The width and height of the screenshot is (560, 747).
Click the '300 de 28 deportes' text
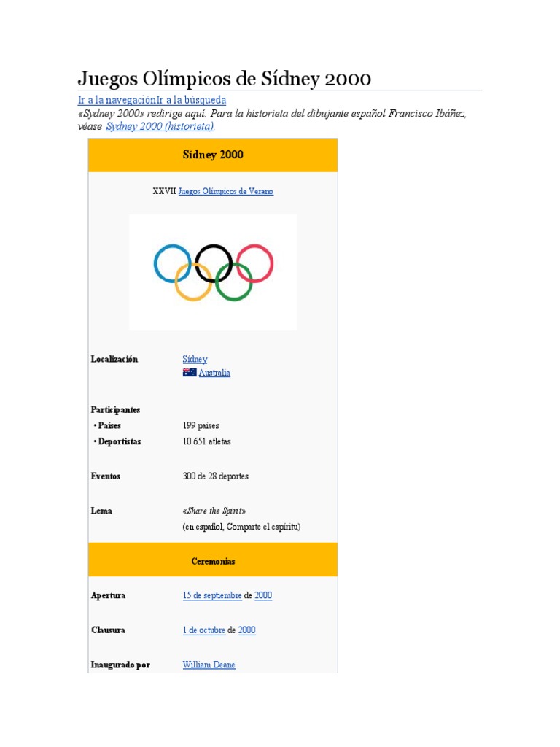pos(215,476)
